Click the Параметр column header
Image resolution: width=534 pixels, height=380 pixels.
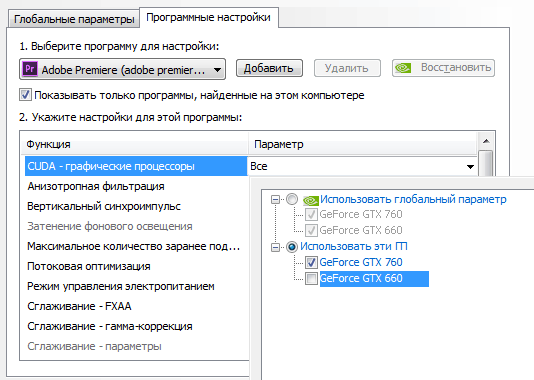point(362,144)
